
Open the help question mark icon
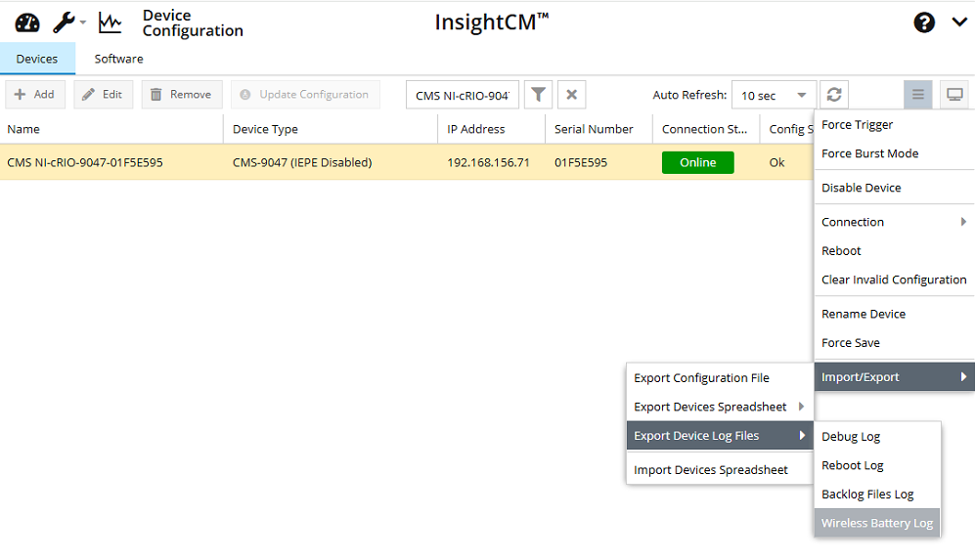(924, 22)
